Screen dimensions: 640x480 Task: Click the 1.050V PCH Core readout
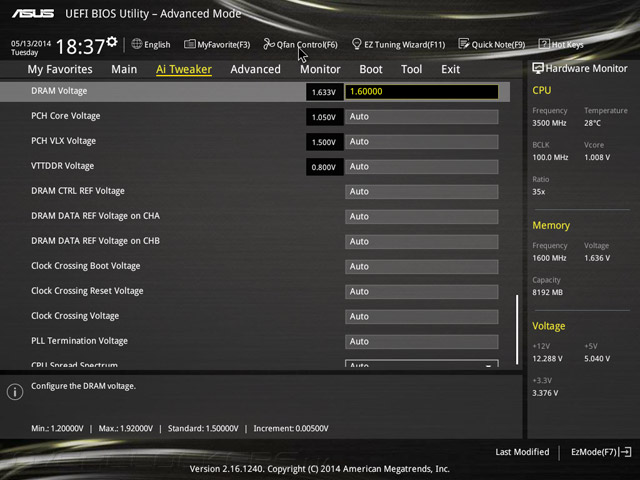[324, 117]
